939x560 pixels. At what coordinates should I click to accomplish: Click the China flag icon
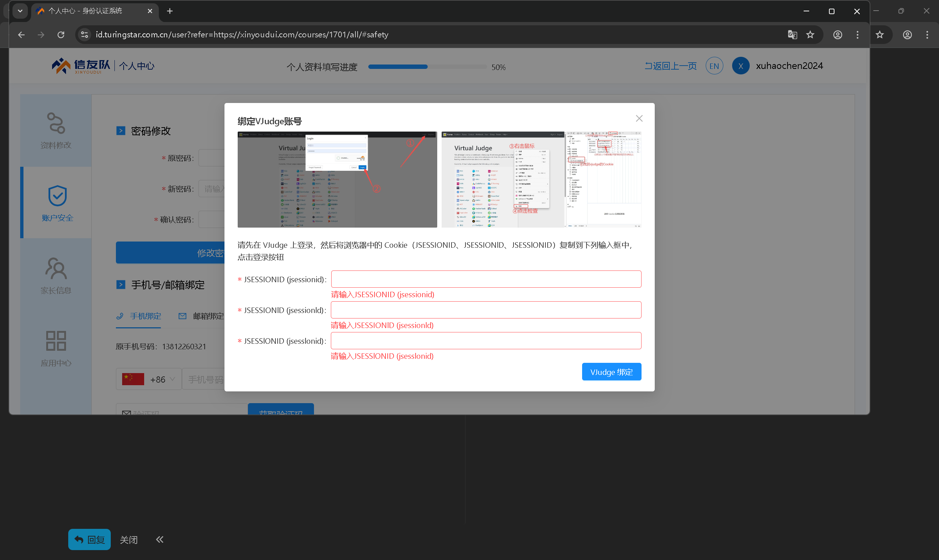tap(133, 379)
